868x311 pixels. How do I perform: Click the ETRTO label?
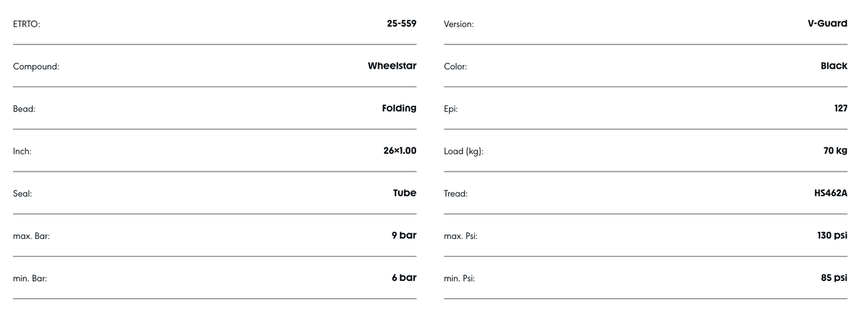(x=26, y=24)
